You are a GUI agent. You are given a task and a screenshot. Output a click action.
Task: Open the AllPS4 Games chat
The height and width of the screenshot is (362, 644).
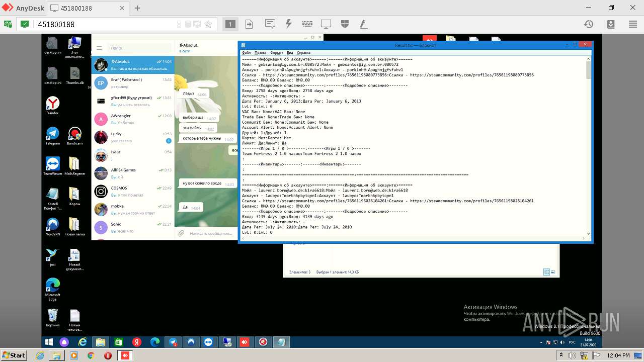pos(133,173)
